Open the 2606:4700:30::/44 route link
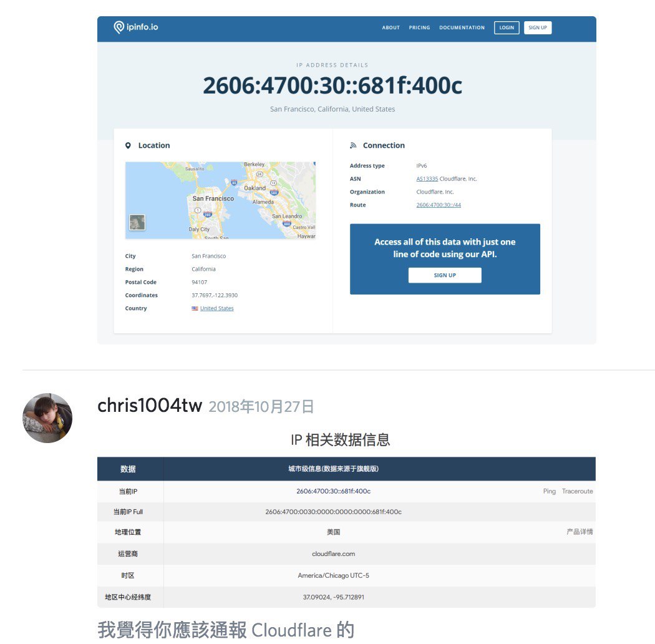Image resolution: width=655 pixels, height=644 pixels. (x=438, y=205)
